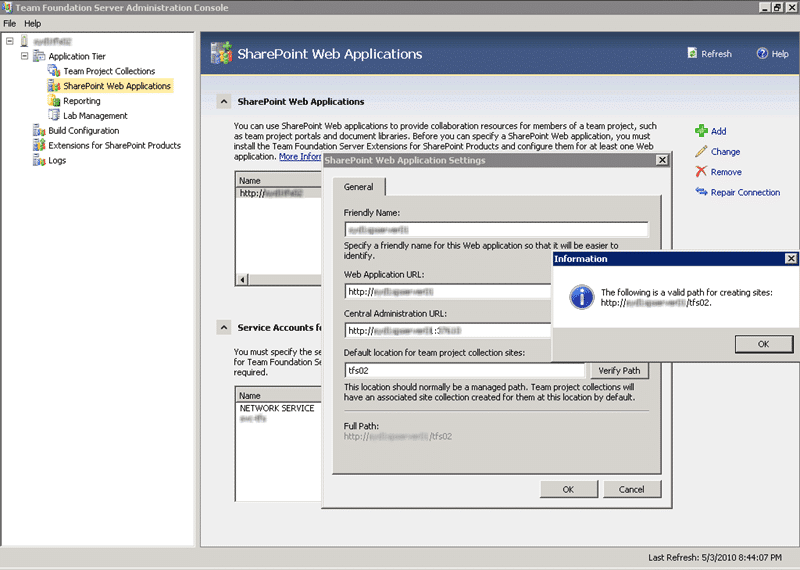Viewport: 800px width, 570px height.
Task: Click the pencil Change icon
Action: click(x=702, y=151)
